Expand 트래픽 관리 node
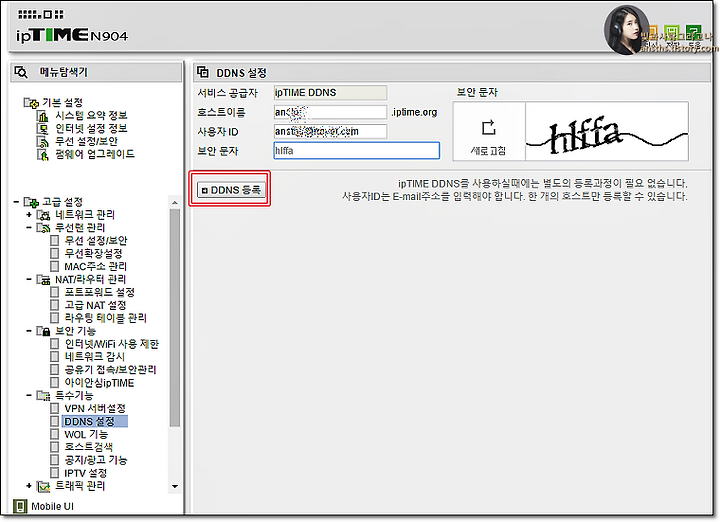720x522 pixels. 29,485
